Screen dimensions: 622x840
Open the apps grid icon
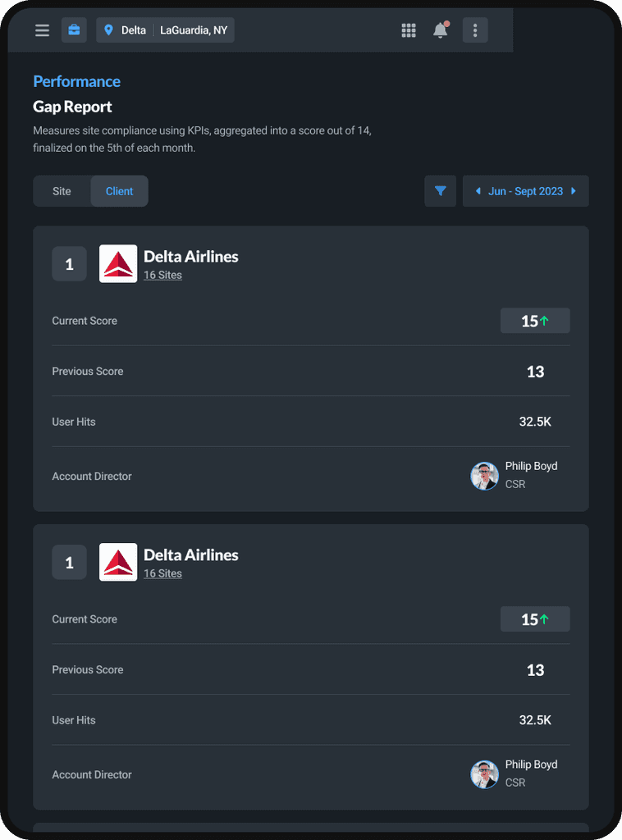409,30
